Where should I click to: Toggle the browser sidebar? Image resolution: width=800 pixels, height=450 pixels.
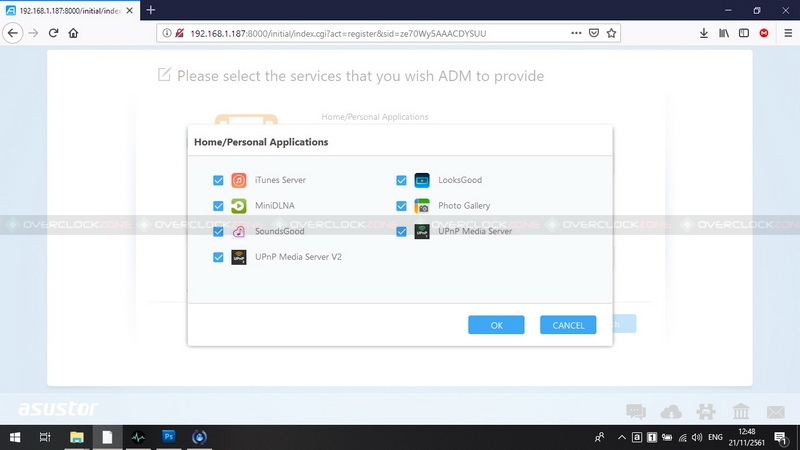click(744, 33)
